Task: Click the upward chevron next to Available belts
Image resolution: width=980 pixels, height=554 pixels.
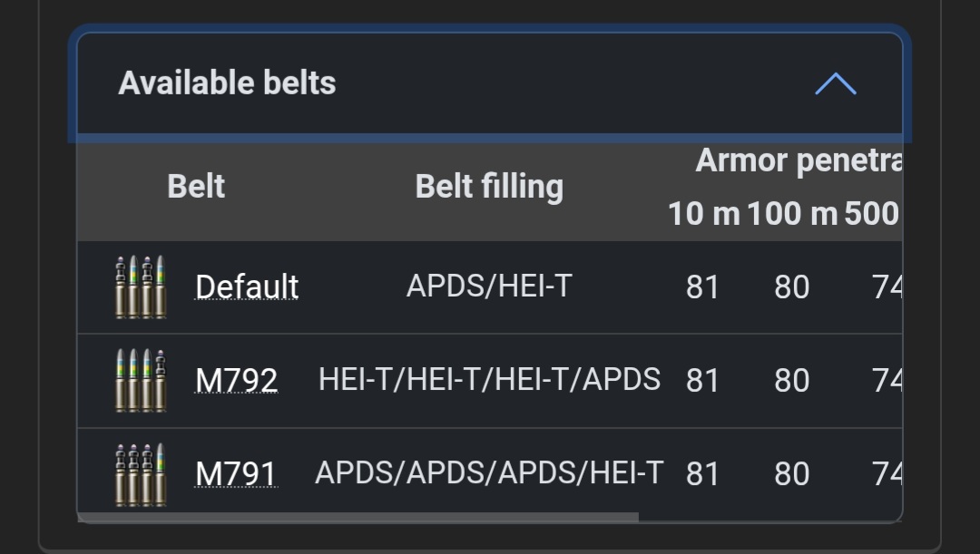Action: [x=837, y=83]
